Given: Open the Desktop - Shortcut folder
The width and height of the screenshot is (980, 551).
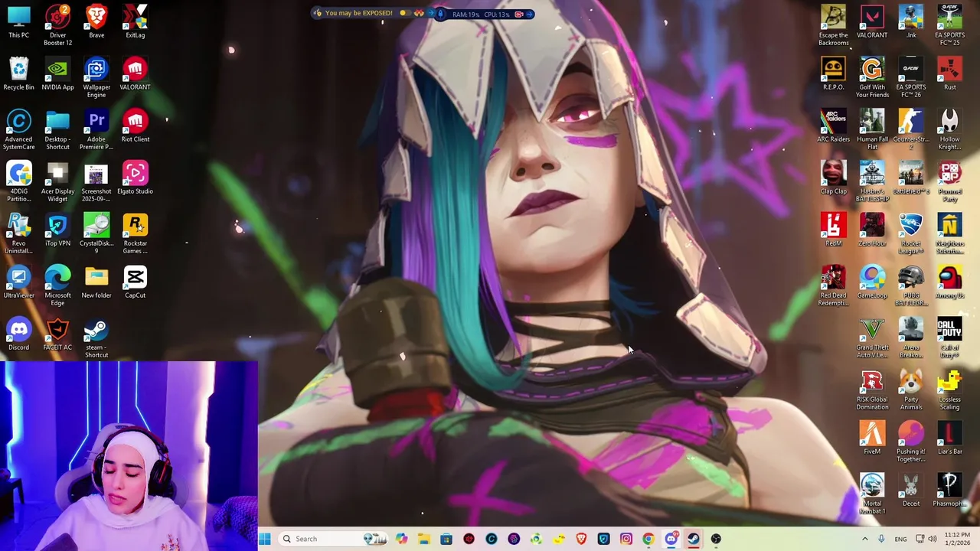Looking at the screenshot, I should tap(57, 129).
